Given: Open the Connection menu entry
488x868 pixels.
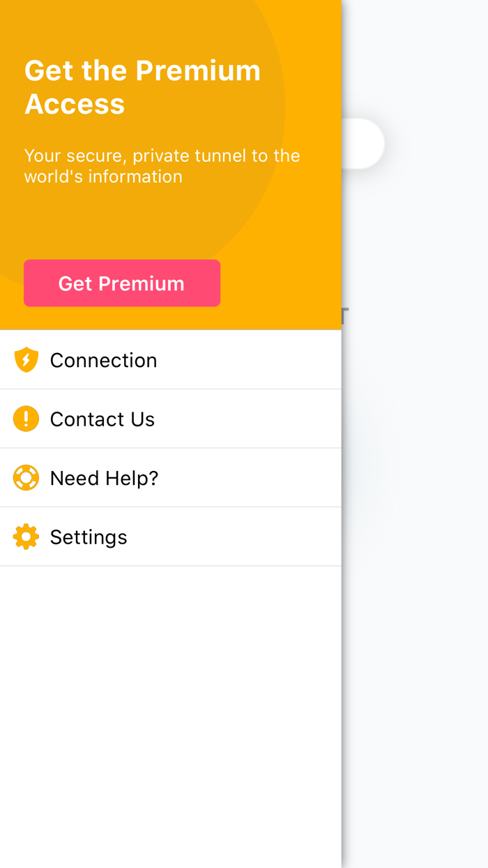Looking at the screenshot, I should 103,359.
